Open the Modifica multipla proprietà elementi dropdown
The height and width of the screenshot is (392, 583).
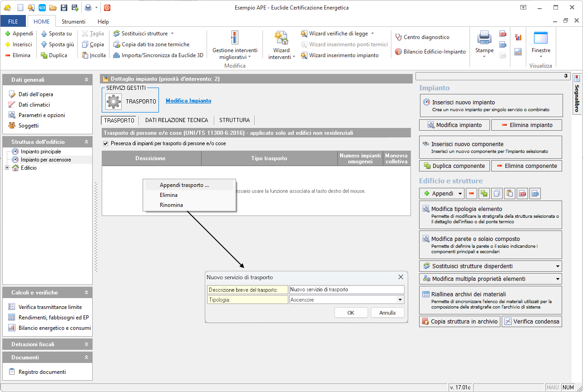click(558, 279)
